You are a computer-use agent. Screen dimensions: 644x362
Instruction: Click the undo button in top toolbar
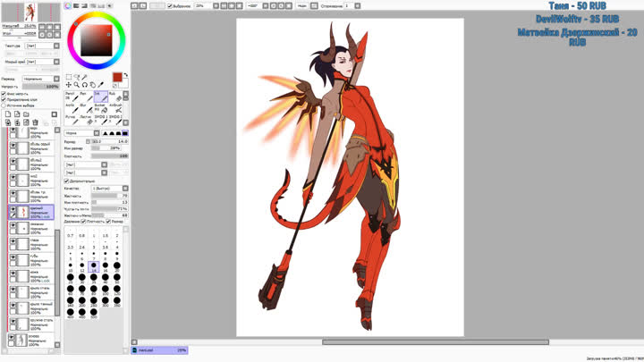click(x=134, y=5)
